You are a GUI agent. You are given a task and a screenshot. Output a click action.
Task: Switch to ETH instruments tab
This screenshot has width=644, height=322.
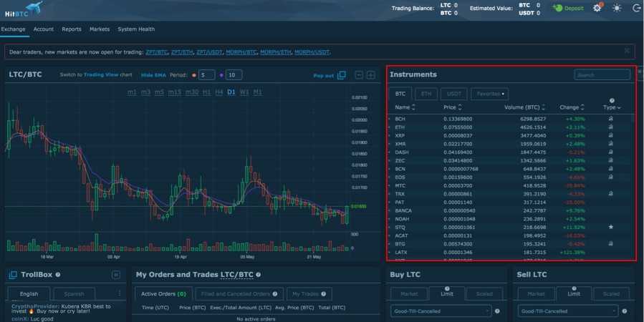[x=426, y=94]
